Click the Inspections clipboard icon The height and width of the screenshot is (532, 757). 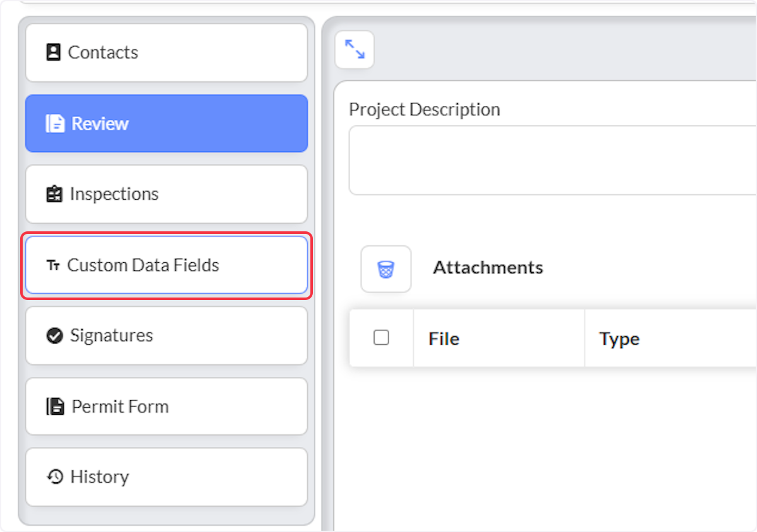coord(55,194)
